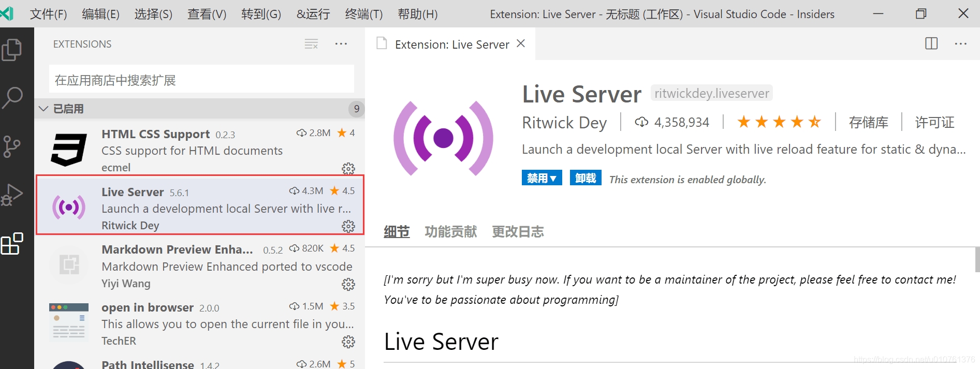Open the 禁用 (Disable) dropdown
Viewport: 980px width, 369px height.
[x=542, y=178]
